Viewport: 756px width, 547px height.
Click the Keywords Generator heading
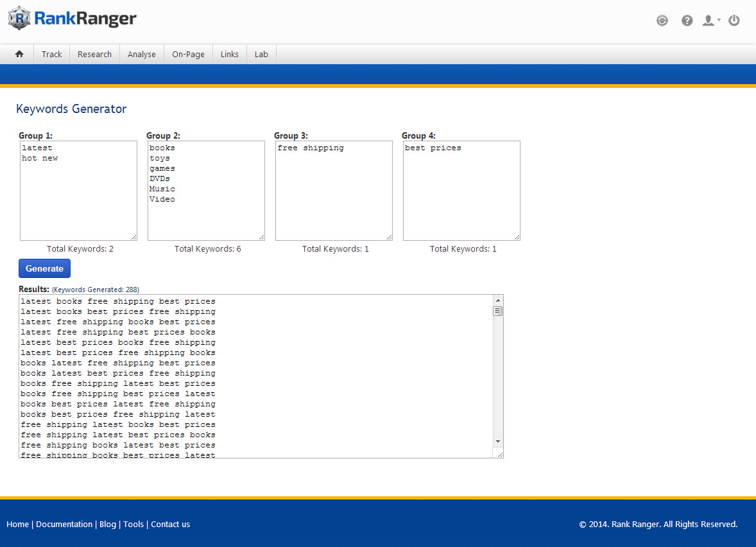click(71, 109)
